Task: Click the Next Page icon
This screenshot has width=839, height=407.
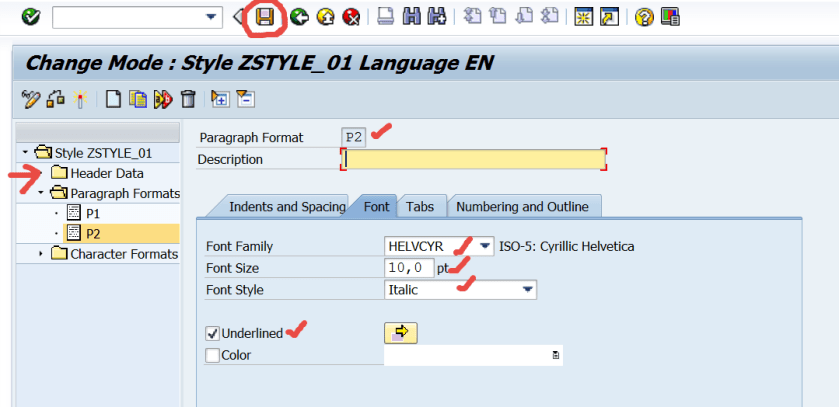Action: click(x=524, y=18)
